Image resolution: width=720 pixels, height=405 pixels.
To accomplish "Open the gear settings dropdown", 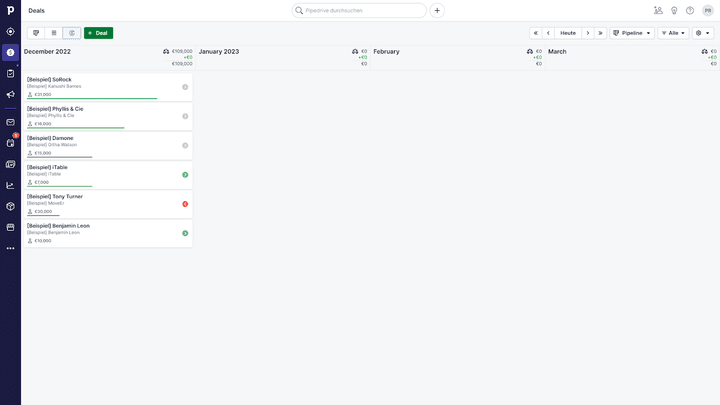I will tap(703, 33).
